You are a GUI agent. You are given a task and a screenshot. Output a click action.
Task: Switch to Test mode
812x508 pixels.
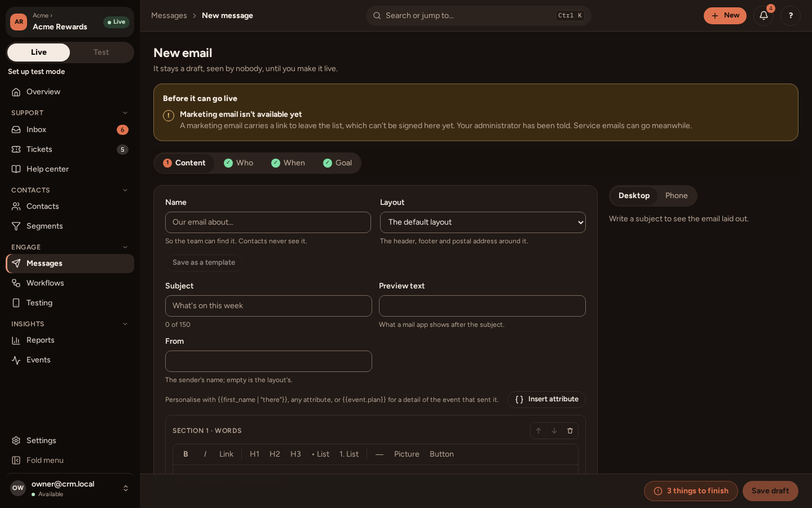pos(101,52)
